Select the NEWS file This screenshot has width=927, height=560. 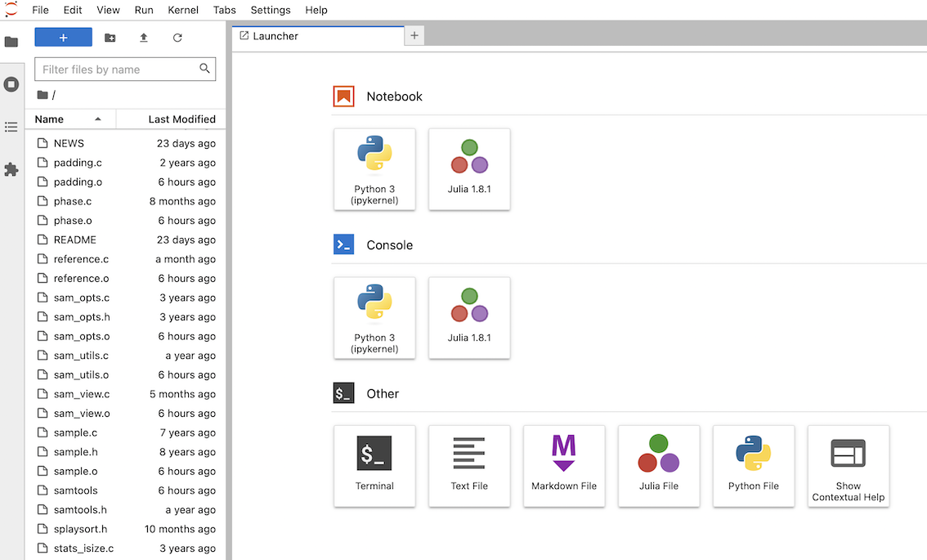pos(125,143)
